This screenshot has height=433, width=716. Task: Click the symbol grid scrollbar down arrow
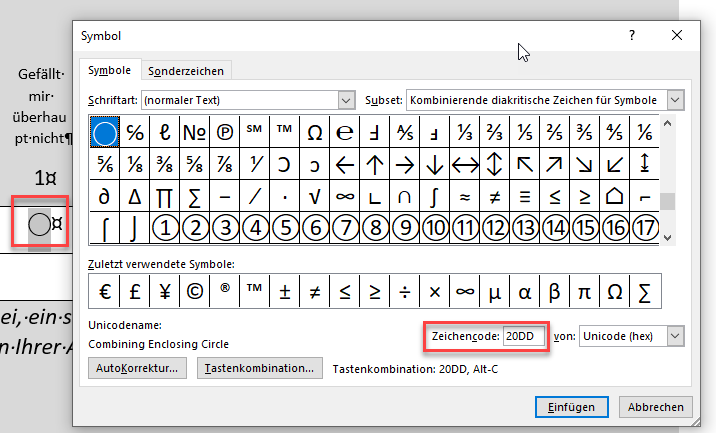[x=668, y=238]
